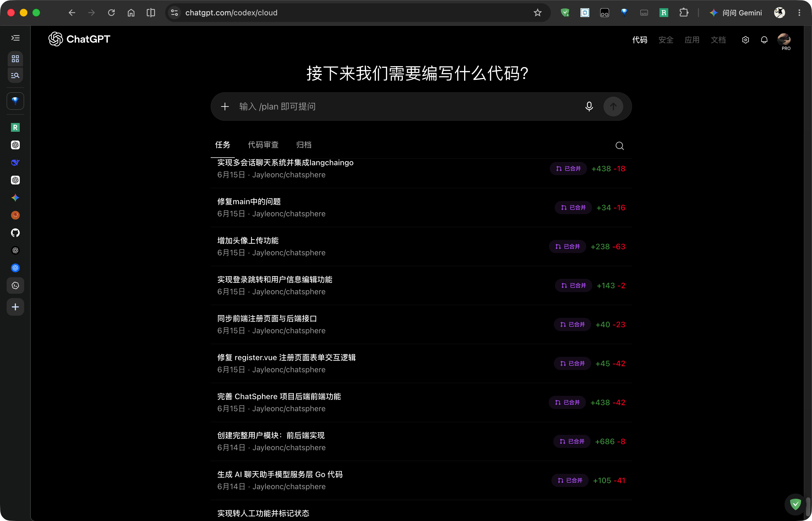
Task: Open the orange circle sidebar tab
Action: point(15,215)
